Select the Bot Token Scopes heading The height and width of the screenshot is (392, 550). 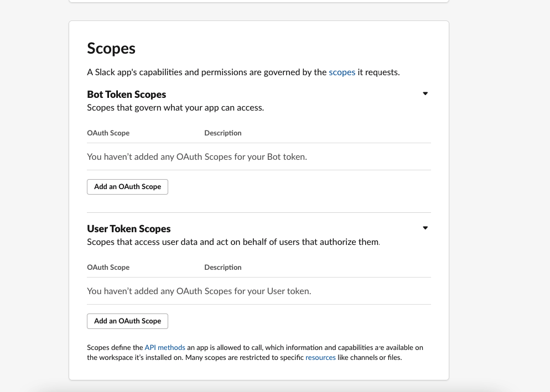pyautogui.click(x=126, y=94)
